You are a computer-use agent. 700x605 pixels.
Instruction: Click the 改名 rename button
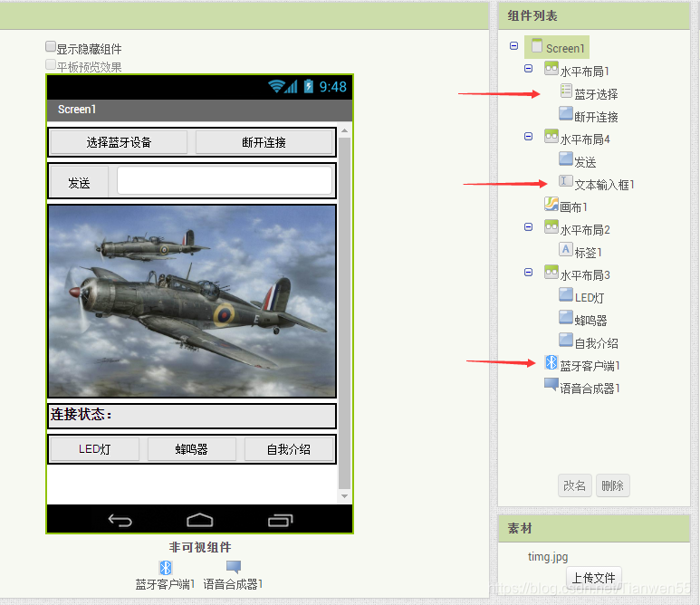coord(574,485)
